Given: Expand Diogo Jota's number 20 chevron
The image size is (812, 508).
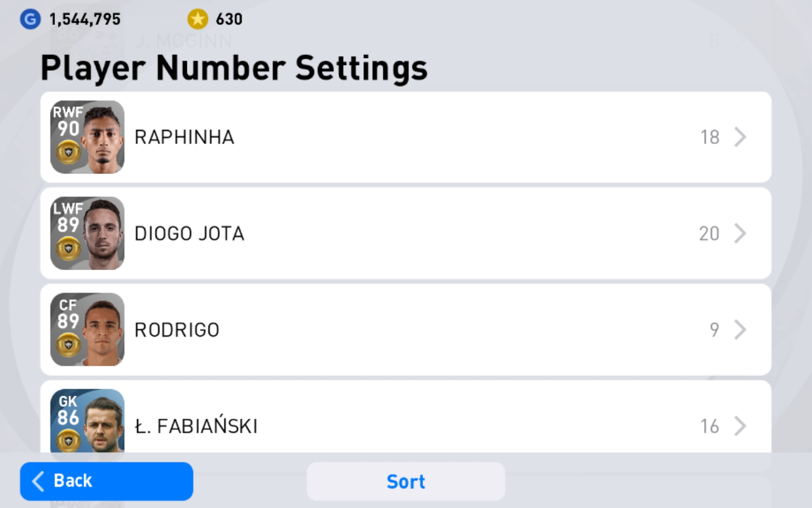Looking at the screenshot, I should pos(740,233).
